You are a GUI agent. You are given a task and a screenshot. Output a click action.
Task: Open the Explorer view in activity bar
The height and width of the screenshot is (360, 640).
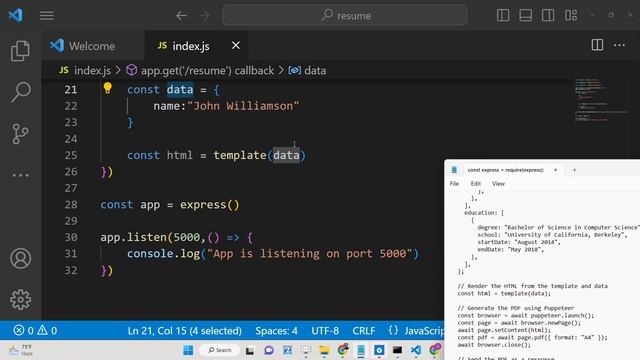(20, 51)
